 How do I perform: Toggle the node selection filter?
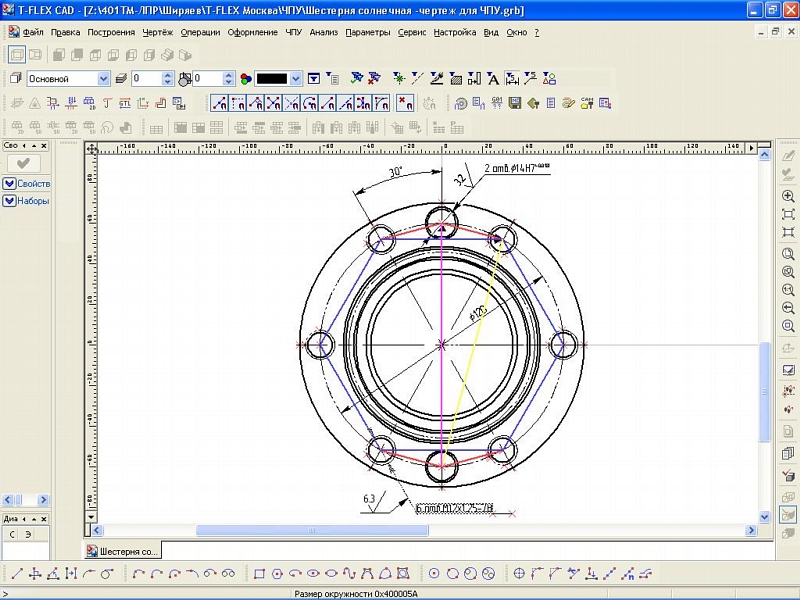[x=399, y=78]
